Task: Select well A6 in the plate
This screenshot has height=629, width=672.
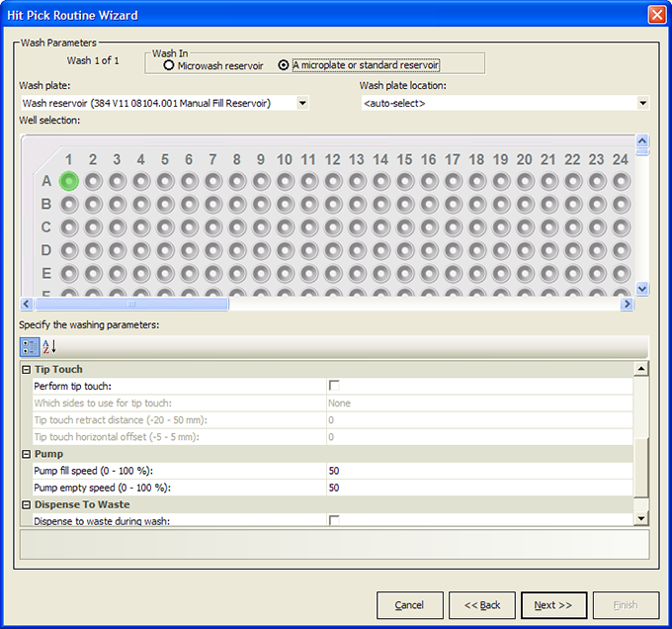Action: pos(189,181)
